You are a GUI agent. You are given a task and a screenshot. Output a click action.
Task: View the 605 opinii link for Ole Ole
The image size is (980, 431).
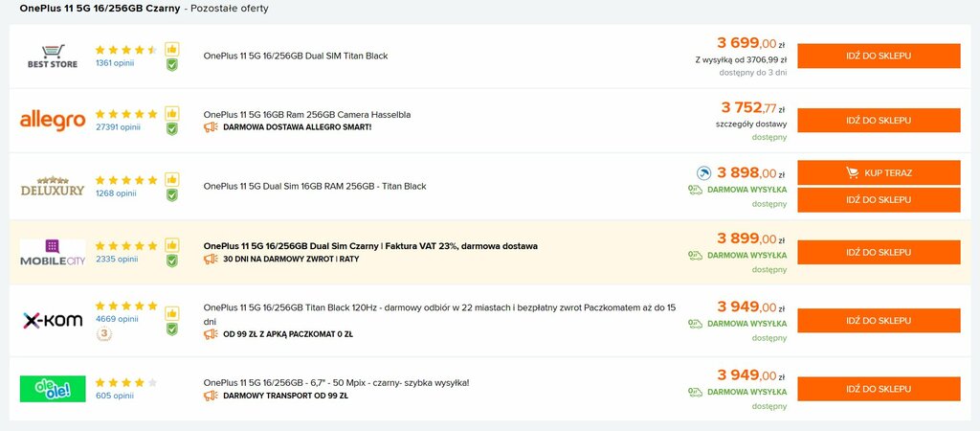click(x=115, y=396)
